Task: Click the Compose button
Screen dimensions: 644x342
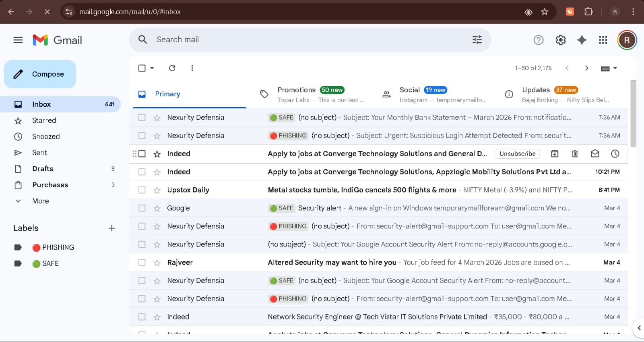Action: (x=40, y=74)
